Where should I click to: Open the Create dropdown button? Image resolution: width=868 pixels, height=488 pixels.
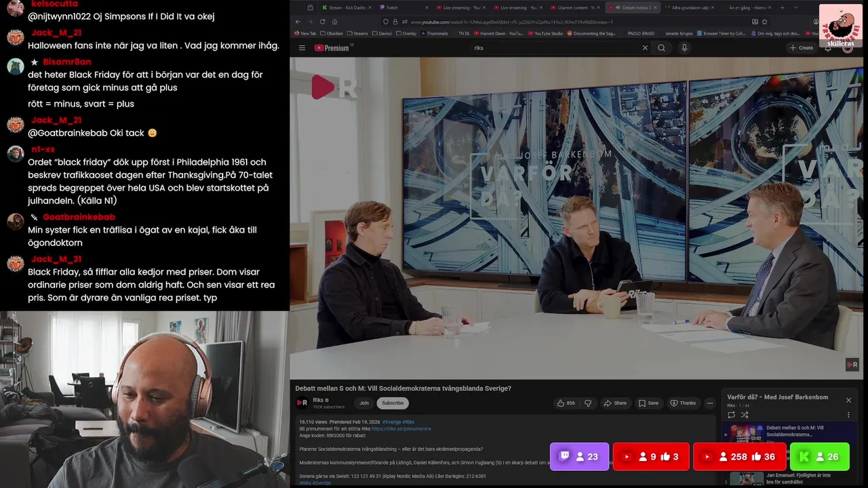pos(801,48)
